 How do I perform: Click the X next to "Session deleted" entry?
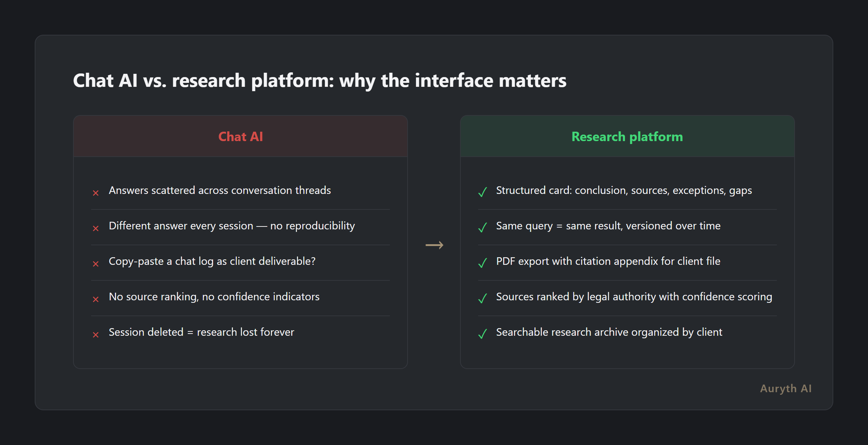pos(95,334)
